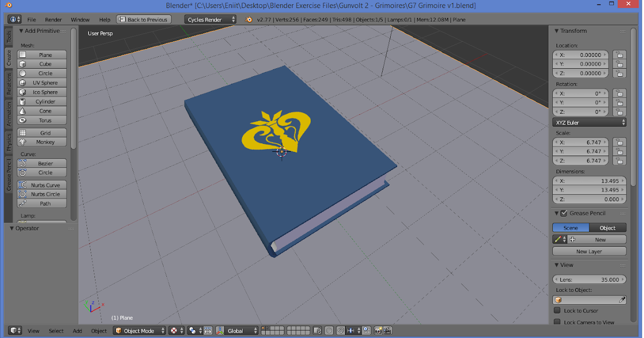Open the Object Mode dropdown
Viewport: 644px width, 338px height.
[x=138, y=331]
